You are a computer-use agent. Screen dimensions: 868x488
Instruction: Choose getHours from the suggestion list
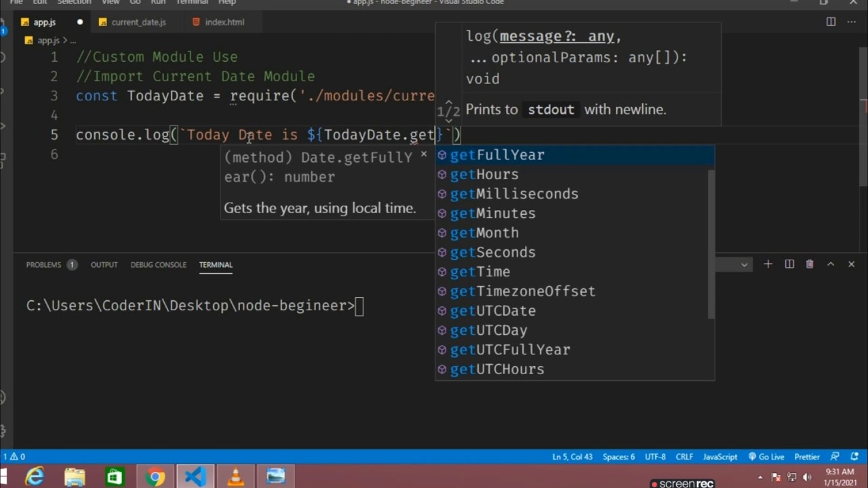pos(571,174)
